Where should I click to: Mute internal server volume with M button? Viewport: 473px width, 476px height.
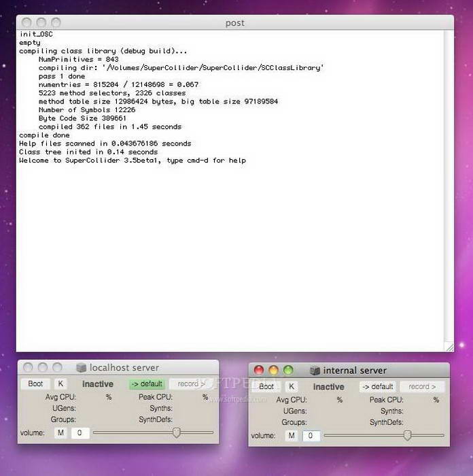(x=292, y=436)
